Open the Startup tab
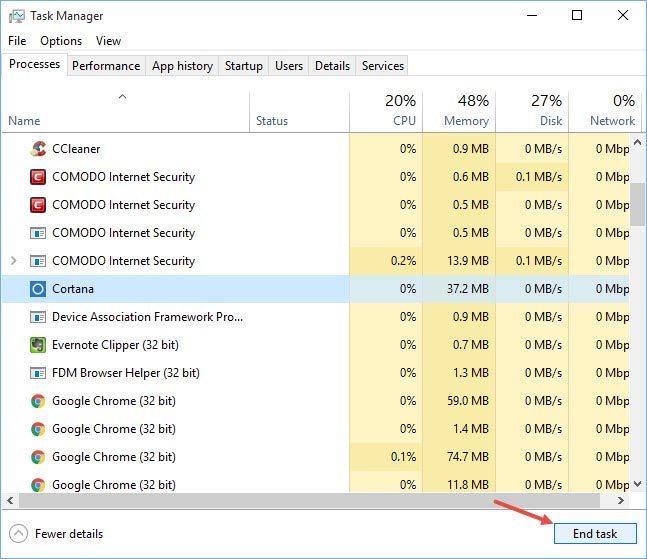This screenshot has height=559, width=647. (x=243, y=66)
